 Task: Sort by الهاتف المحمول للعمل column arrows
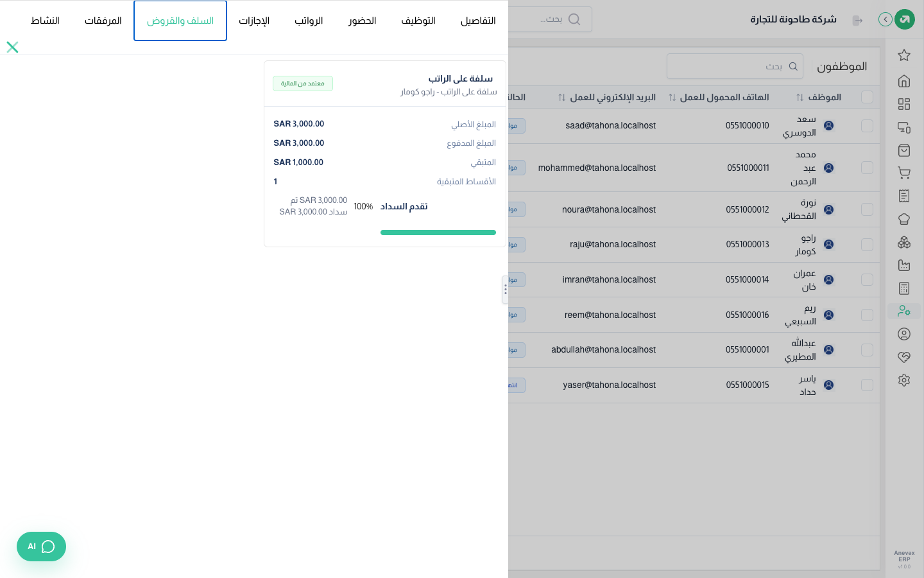tap(672, 98)
